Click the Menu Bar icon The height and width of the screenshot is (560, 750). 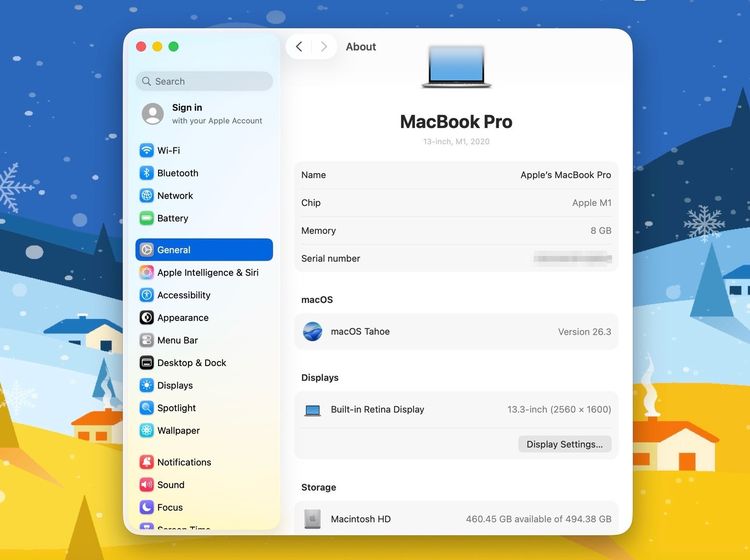pyautogui.click(x=146, y=340)
